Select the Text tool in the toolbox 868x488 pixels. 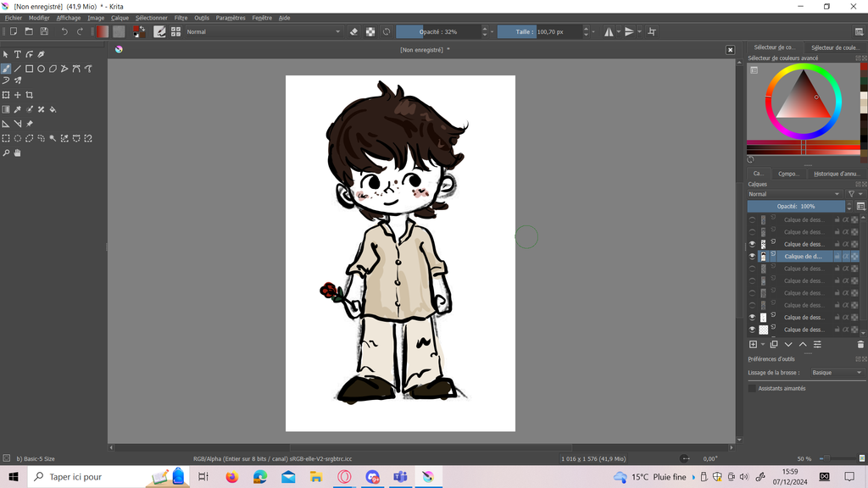[x=17, y=54]
